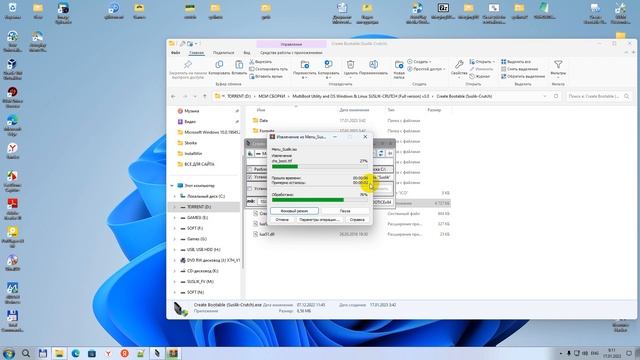Open Средства работы с приложениями tab
This screenshot has width=640, height=360.
[291, 53]
